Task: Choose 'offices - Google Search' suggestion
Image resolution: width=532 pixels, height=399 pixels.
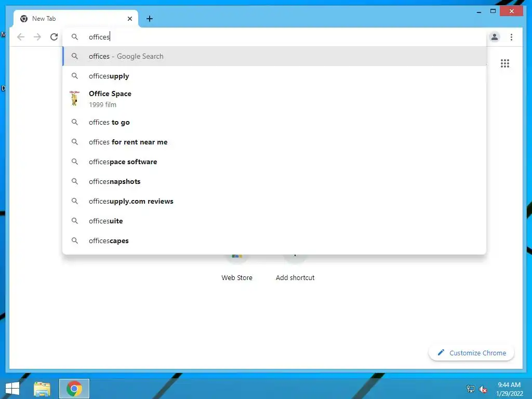Action: coord(274,56)
